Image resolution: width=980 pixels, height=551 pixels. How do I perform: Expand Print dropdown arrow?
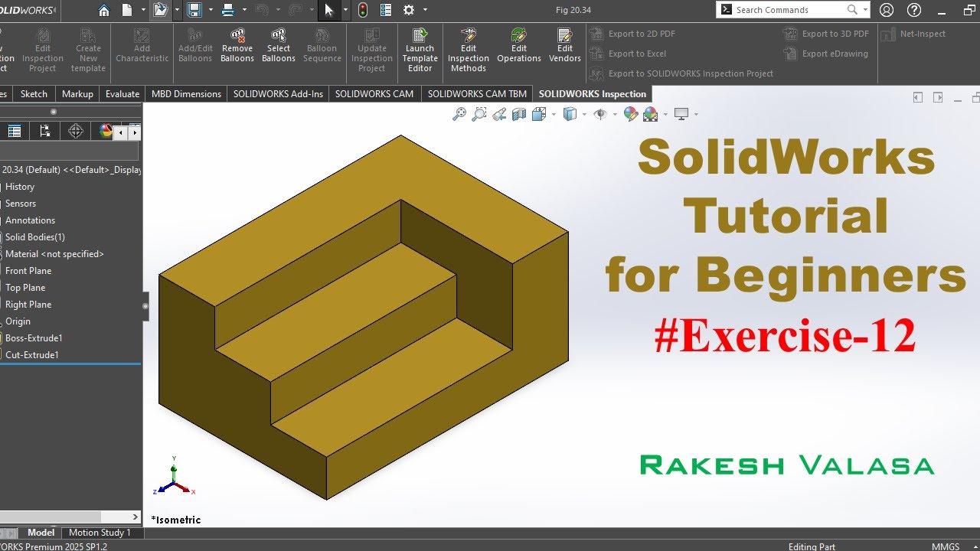[x=244, y=11]
